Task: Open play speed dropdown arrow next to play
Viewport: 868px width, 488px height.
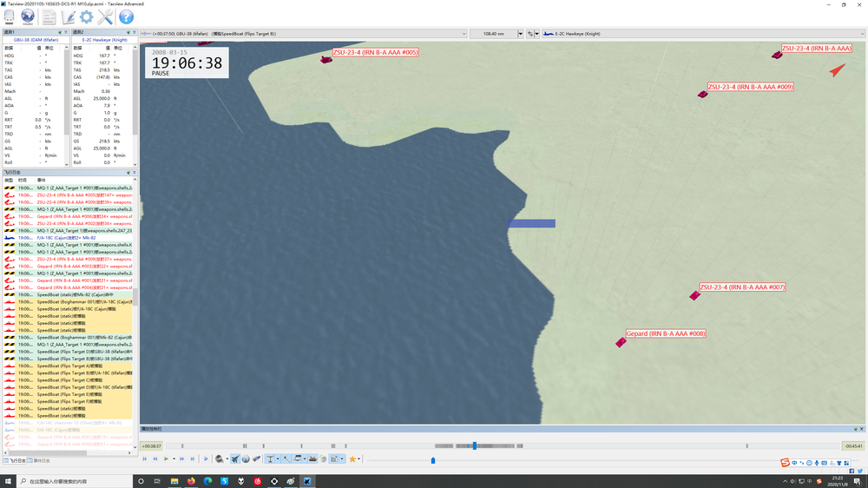Action: pyautogui.click(x=174, y=458)
